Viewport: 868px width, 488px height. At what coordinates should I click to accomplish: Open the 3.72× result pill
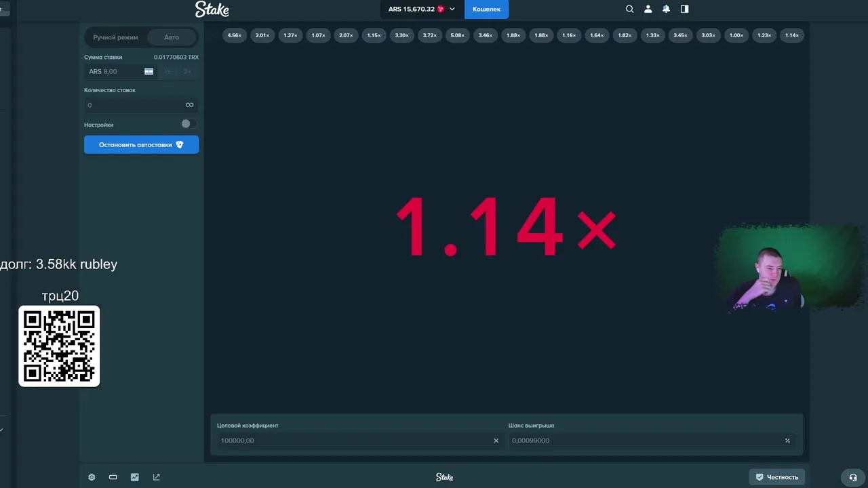pos(430,35)
